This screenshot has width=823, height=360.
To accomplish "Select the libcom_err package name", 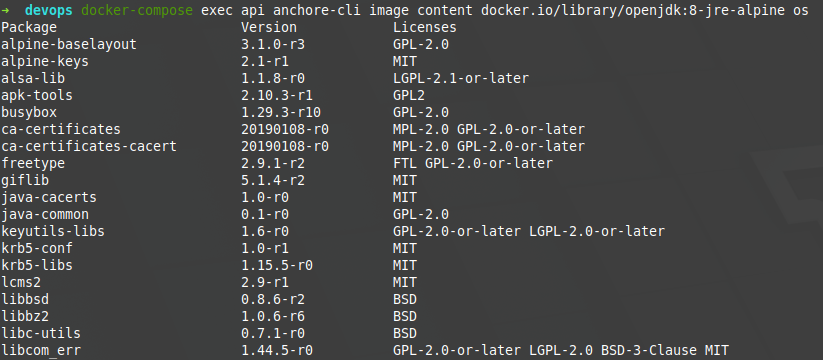I will [x=41, y=350].
